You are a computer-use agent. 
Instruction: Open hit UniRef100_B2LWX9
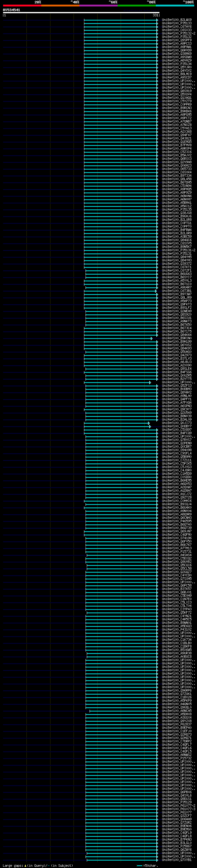coord(176,20)
